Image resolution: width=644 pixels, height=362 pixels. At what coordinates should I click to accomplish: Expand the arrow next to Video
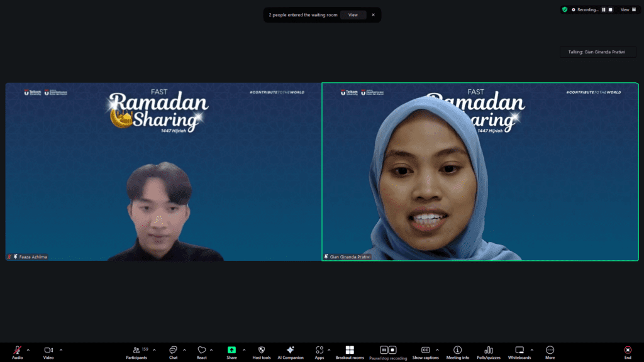(x=61, y=349)
